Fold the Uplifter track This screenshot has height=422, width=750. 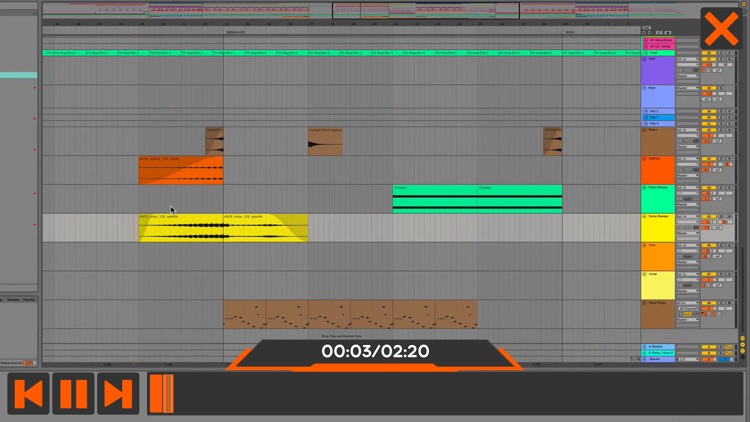(644, 158)
